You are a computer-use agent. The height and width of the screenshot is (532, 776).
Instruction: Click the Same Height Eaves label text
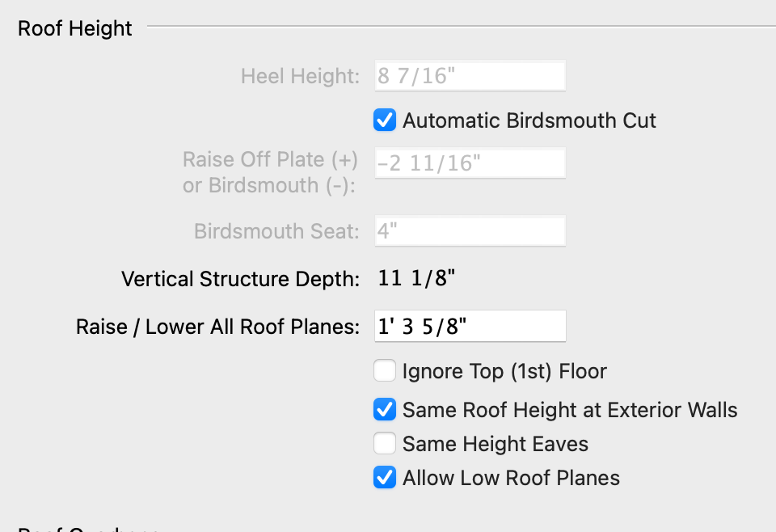click(x=496, y=444)
